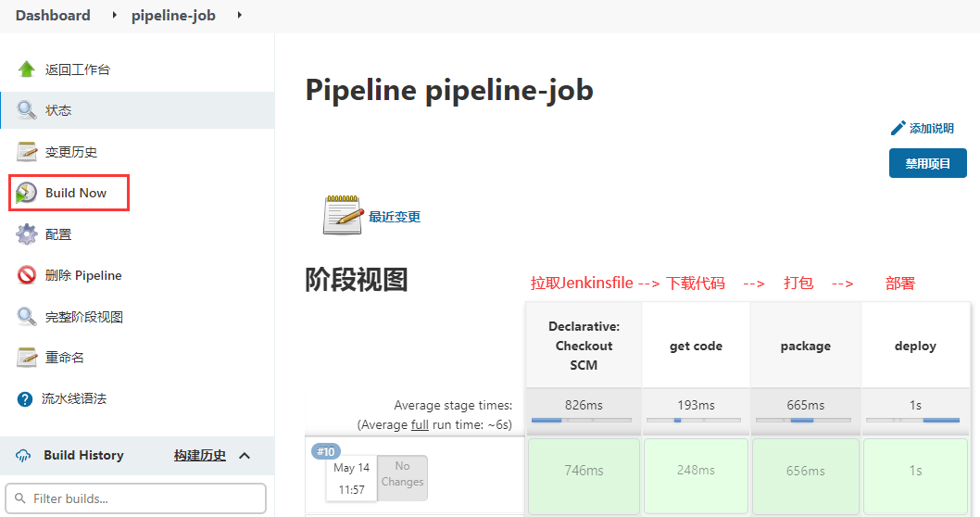Choose 删除 Pipeline in the sidebar
The width and height of the screenshot is (980, 517).
pos(83,275)
